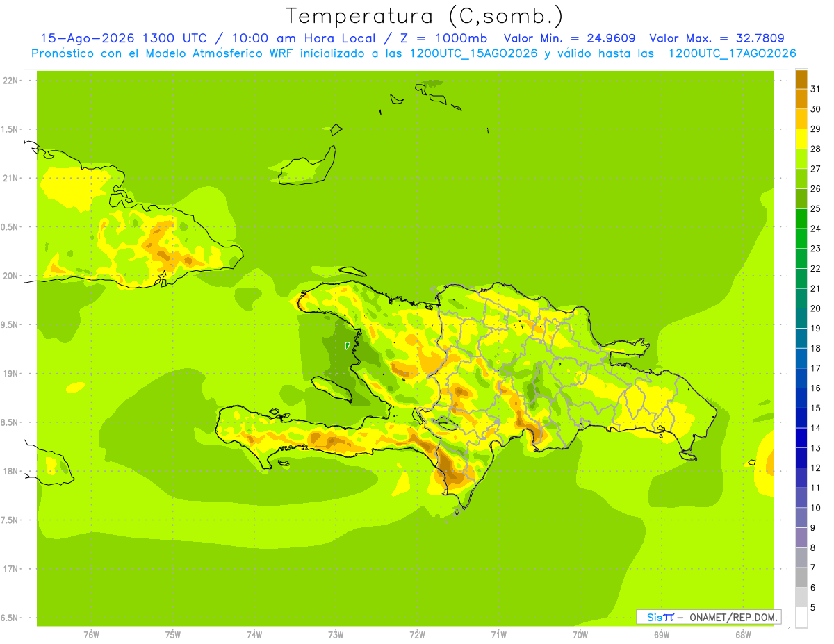Image resolution: width=834 pixels, height=644 pixels.
Task: Click legend value '28'
Action: click(x=816, y=149)
